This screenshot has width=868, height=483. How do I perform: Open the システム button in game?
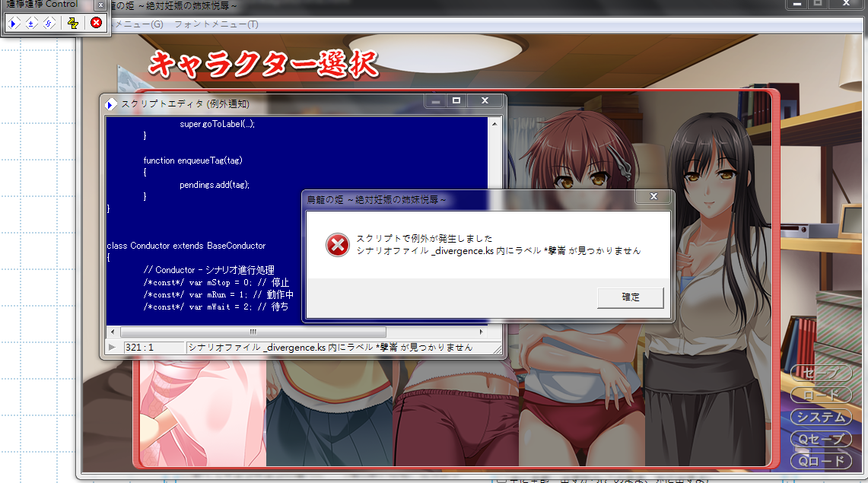(x=820, y=418)
